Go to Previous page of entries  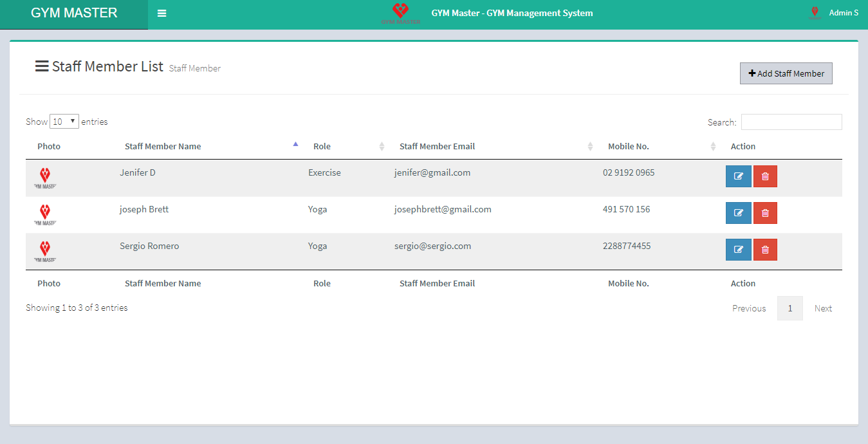point(749,308)
